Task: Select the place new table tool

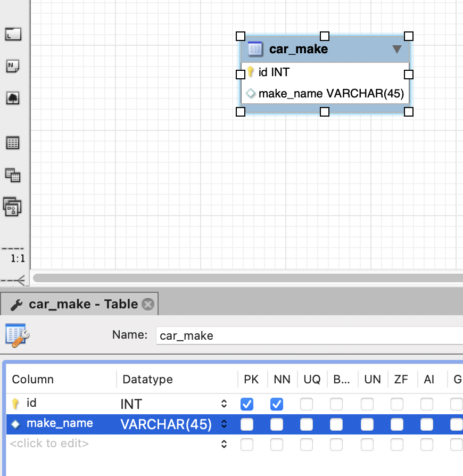Action: [13, 143]
